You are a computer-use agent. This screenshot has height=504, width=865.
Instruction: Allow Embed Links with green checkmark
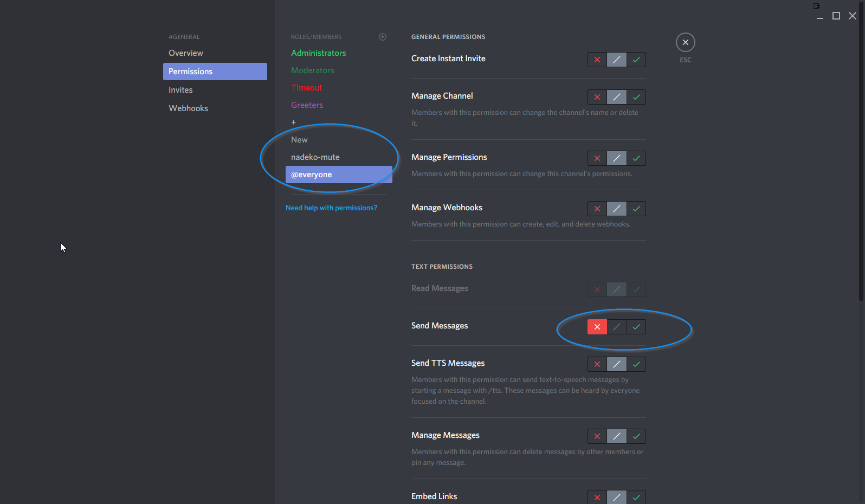[636, 497]
